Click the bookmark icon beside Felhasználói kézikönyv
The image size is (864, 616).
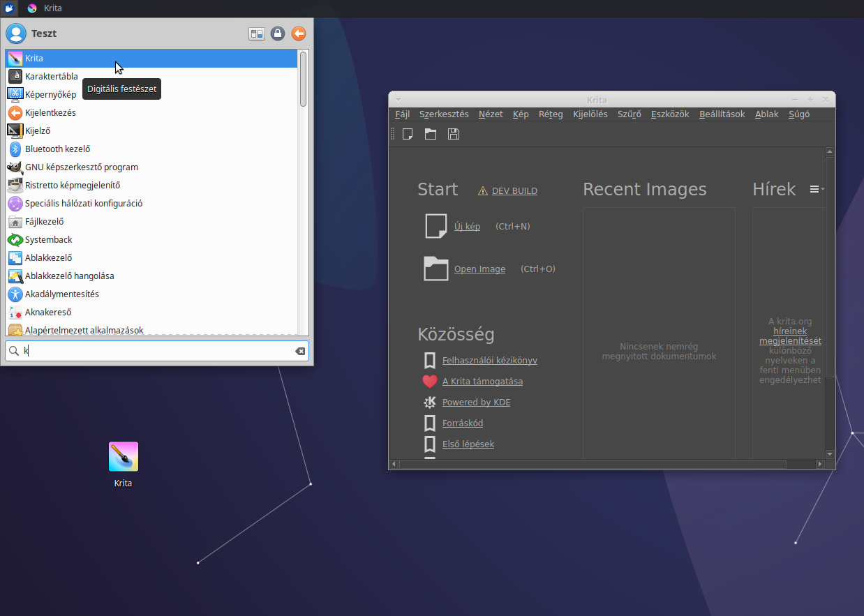430,361
